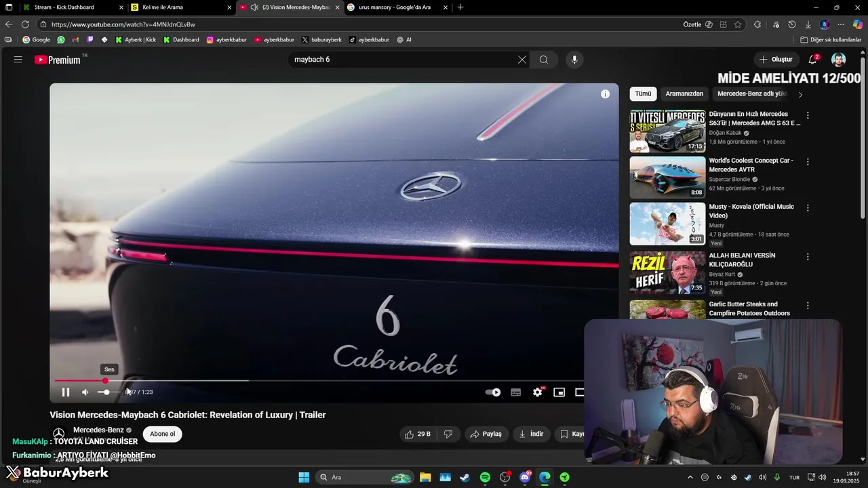Image resolution: width=868 pixels, height=488 pixels.
Task: Switch to Kelime ile Arama tab
Action: pyautogui.click(x=180, y=7)
